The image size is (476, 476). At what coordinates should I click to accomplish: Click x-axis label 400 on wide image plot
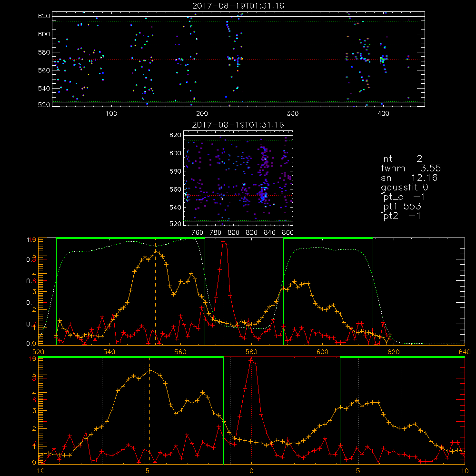point(383,114)
